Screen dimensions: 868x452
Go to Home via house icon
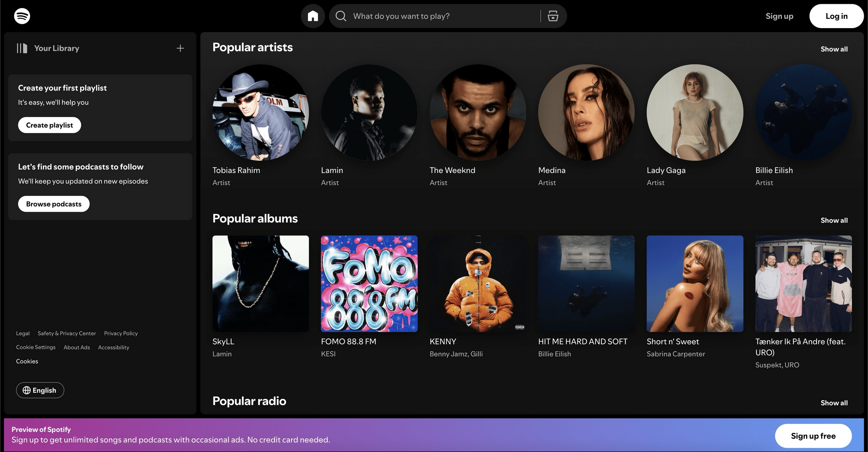(312, 16)
